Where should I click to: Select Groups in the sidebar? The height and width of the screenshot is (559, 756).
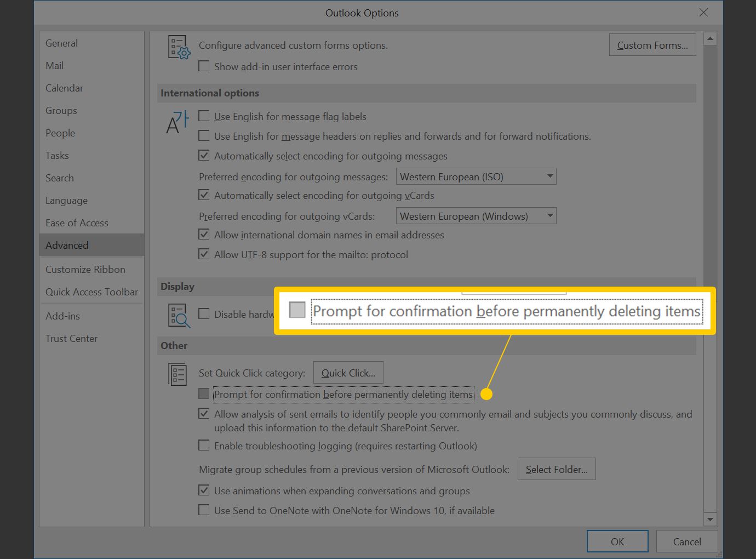click(x=91, y=110)
